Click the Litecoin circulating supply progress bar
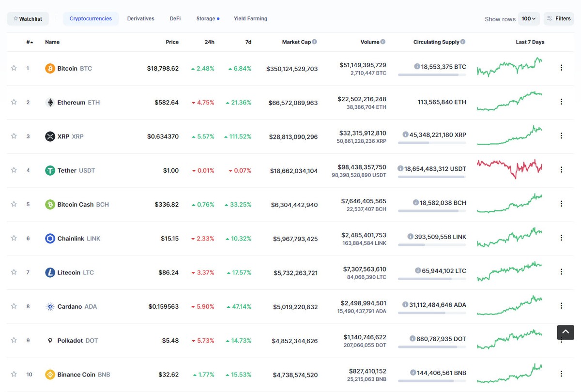Image resolution: width=581 pixels, height=392 pixels. tap(432, 279)
